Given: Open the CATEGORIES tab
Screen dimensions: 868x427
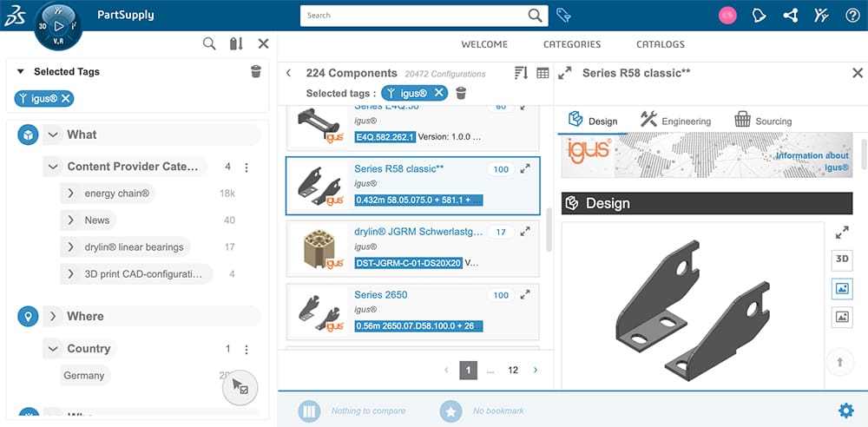Looking at the screenshot, I should pos(572,44).
